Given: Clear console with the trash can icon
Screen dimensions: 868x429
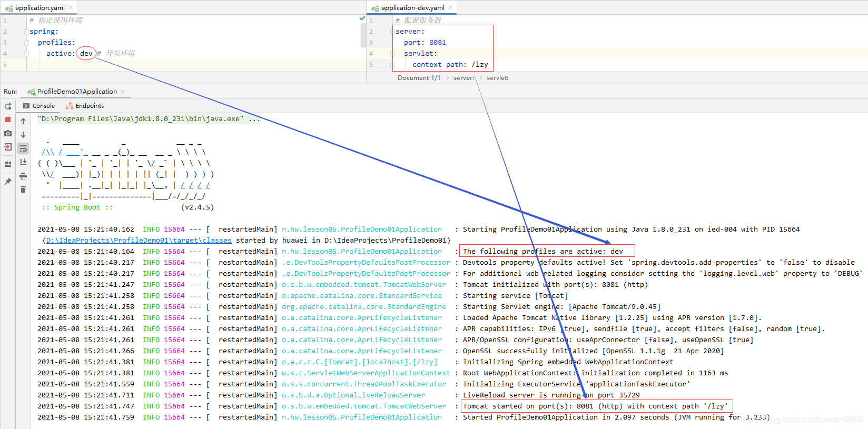Looking at the screenshot, I should click(23, 189).
